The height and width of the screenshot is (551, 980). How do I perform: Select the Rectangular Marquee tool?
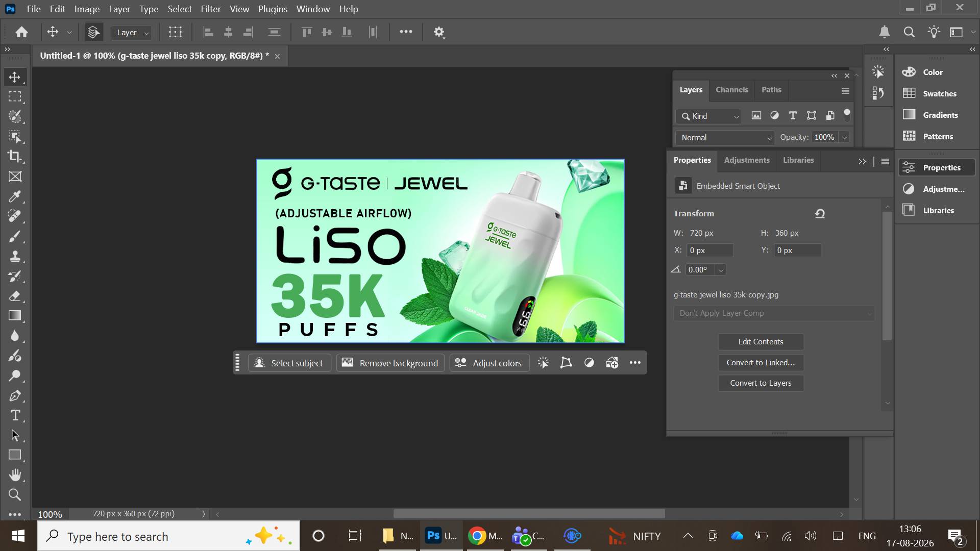pyautogui.click(x=15, y=96)
